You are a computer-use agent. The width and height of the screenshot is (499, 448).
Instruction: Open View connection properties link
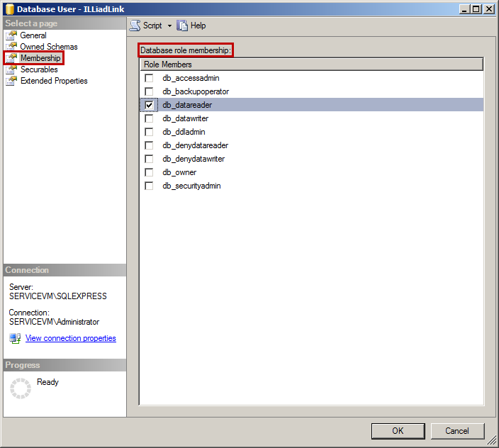70,339
